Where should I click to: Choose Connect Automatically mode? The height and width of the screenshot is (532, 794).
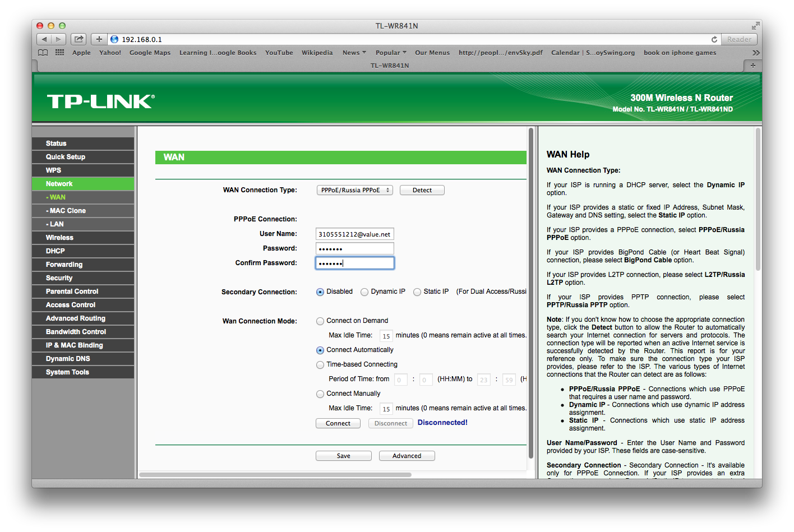(320, 350)
